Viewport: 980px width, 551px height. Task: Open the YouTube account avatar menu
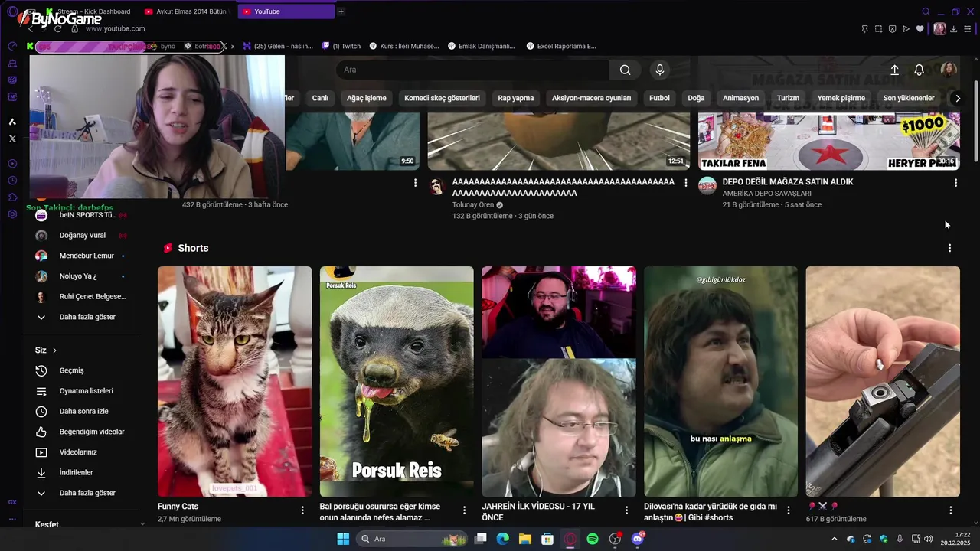point(949,70)
